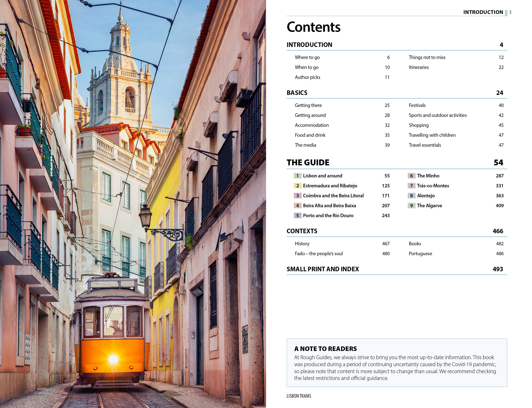Click the yellow number 2 Estremadura badge
Screen dimensions: 532x408
coord(297,186)
